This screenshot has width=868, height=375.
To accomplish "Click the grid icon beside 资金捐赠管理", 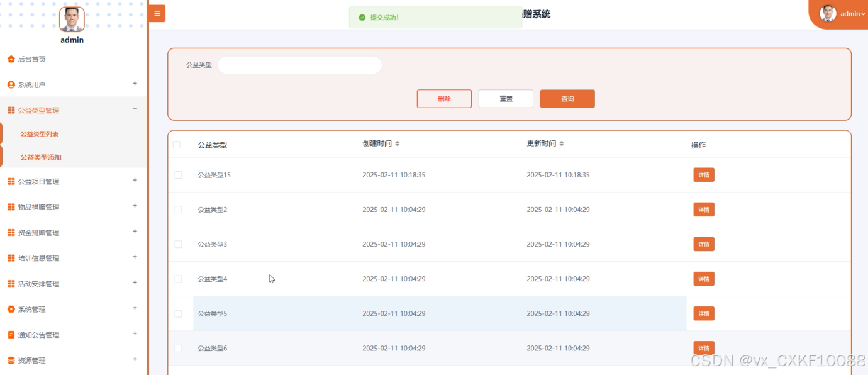I will 11,233.
